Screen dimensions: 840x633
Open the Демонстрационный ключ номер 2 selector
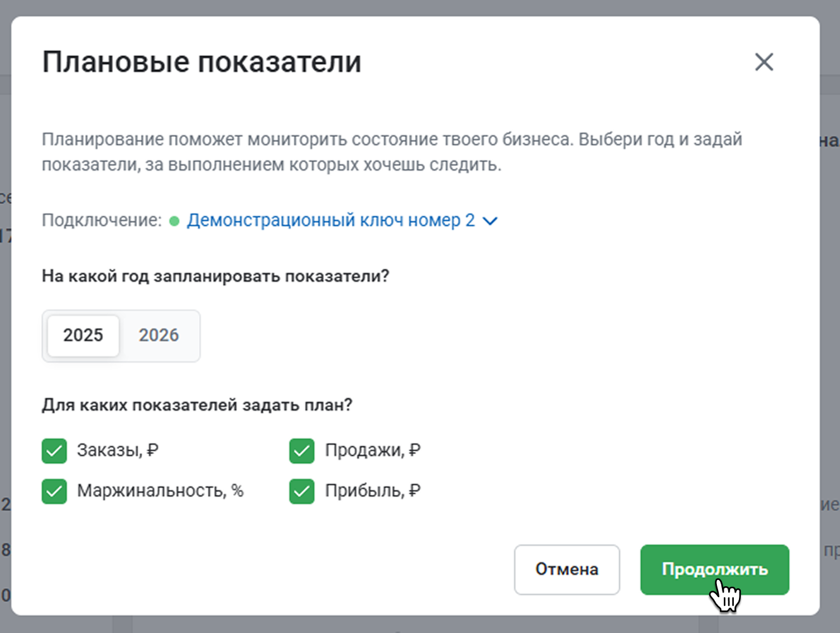[330, 220]
